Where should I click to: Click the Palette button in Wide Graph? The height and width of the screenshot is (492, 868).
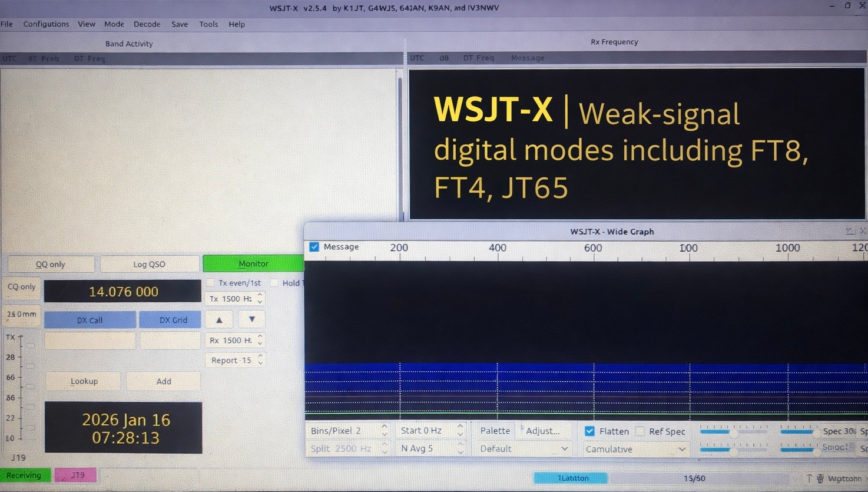point(495,431)
